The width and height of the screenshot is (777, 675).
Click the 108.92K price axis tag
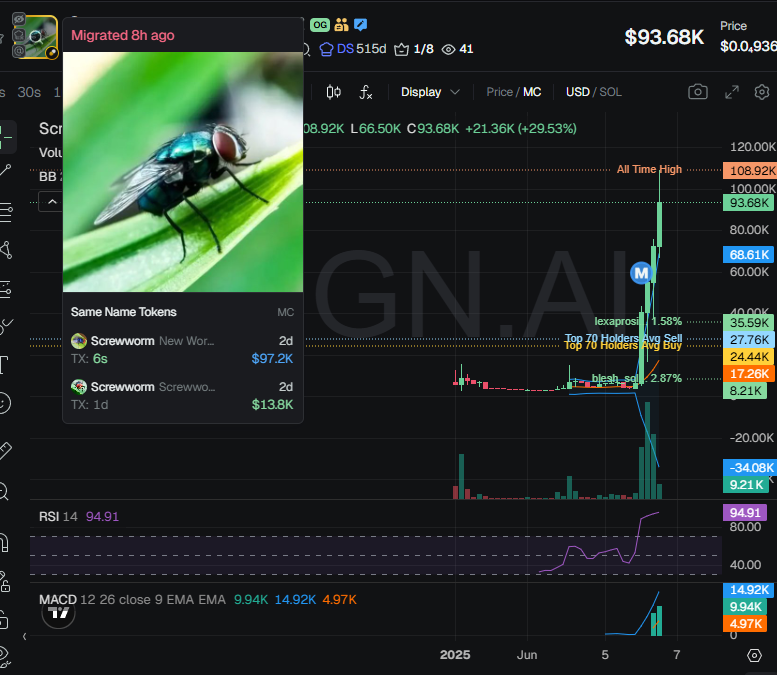750,170
